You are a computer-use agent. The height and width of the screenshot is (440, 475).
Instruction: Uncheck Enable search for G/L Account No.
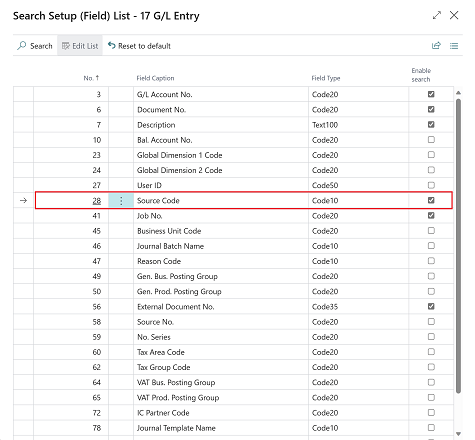431,94
